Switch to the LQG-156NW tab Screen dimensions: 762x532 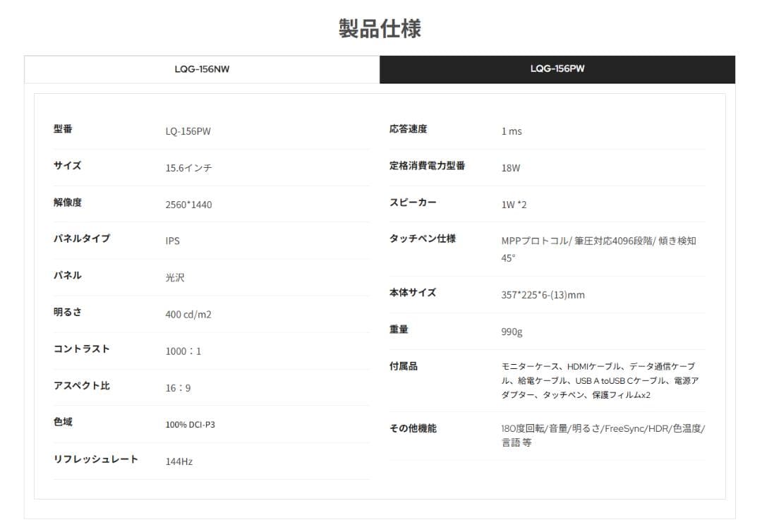coord(202,69)
